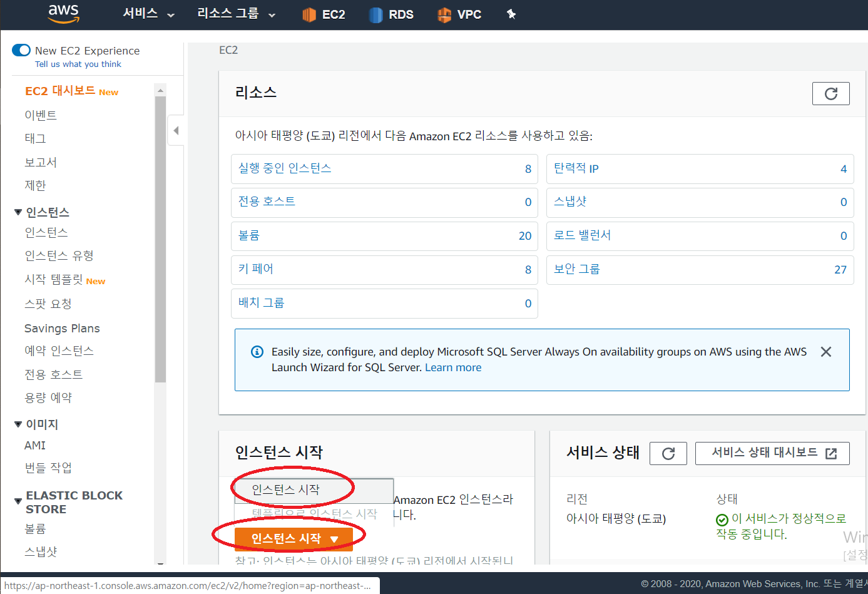Open the RDS shortcut in top bar

pos(391,14)
